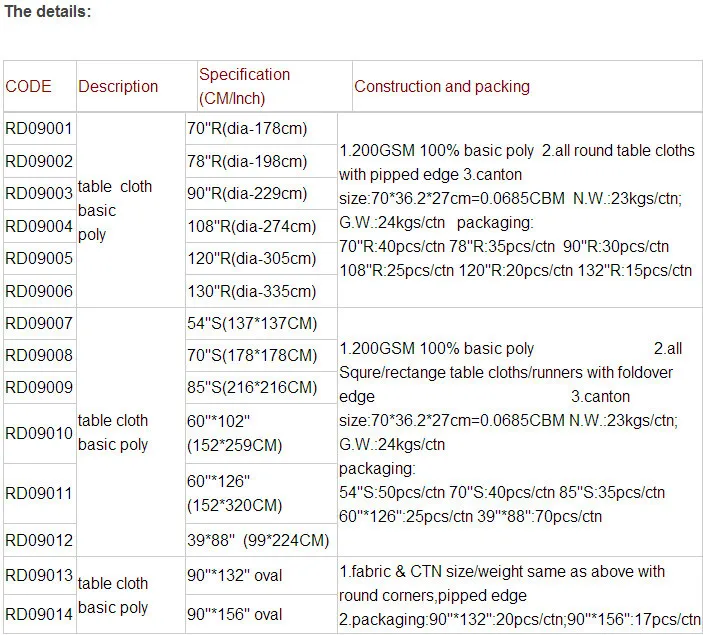This screenshot has width=703, height=635.
Task: Click the RD09006 code cell
Action: pyautogui.click(x=39, y=291)
